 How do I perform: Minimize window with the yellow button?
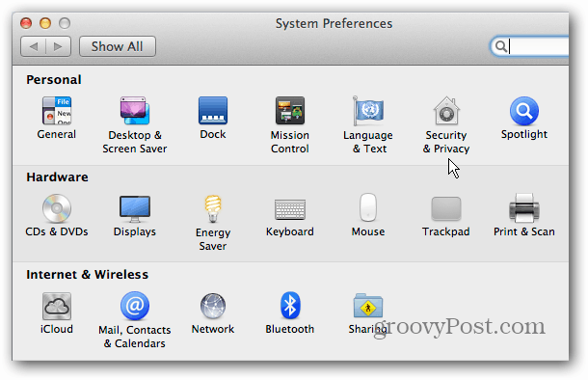pyautogui.click(x=45, y=23)
